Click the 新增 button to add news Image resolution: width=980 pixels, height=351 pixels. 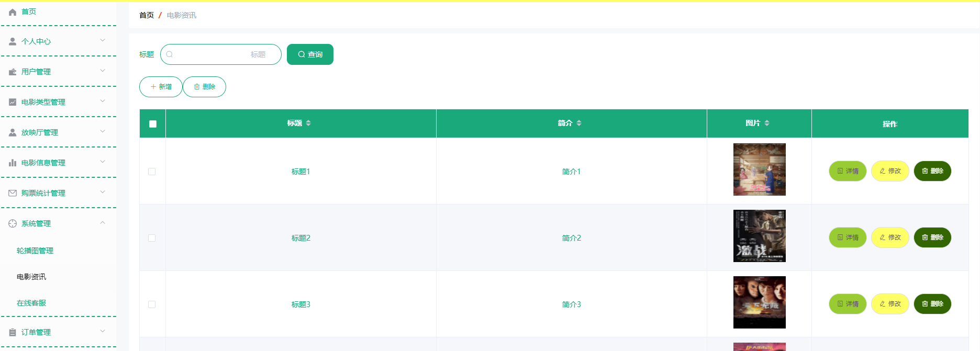161,86
